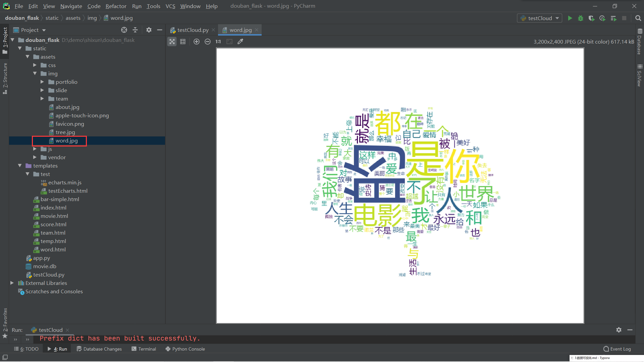Open the Terminal tool window
The image size is (644, 362).
pyautogui.click(x=144, y=349)
